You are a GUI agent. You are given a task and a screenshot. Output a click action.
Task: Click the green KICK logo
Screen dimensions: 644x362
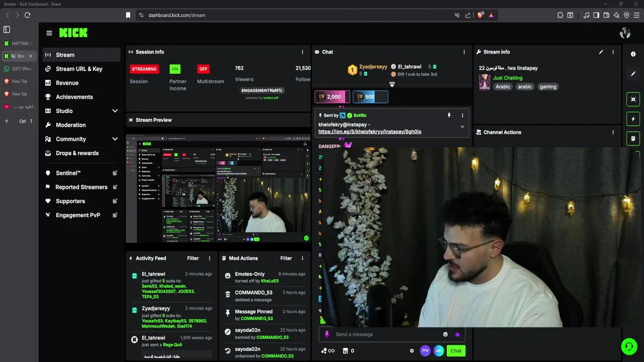pos(73,33)
